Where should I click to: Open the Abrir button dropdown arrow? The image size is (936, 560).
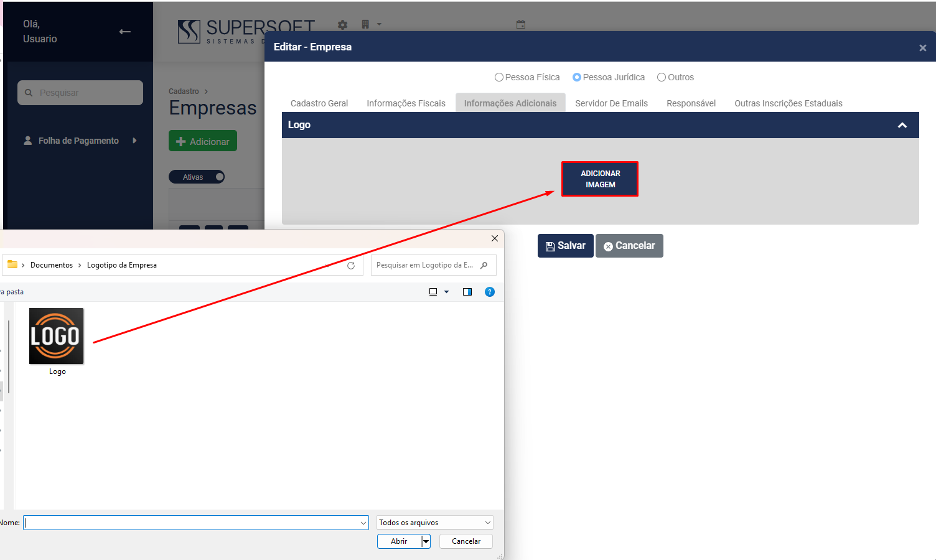point(426,541)
